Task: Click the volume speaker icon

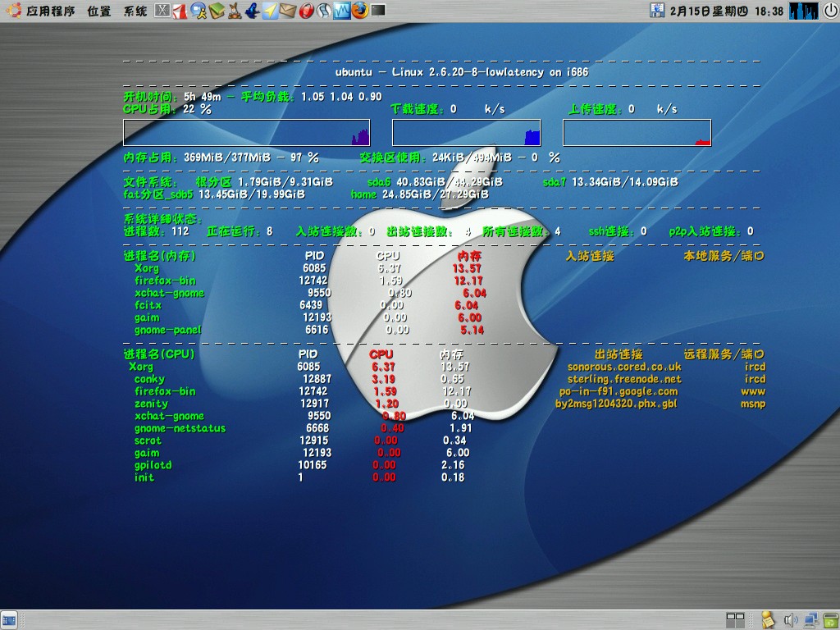Action: [x=791, y=620]
